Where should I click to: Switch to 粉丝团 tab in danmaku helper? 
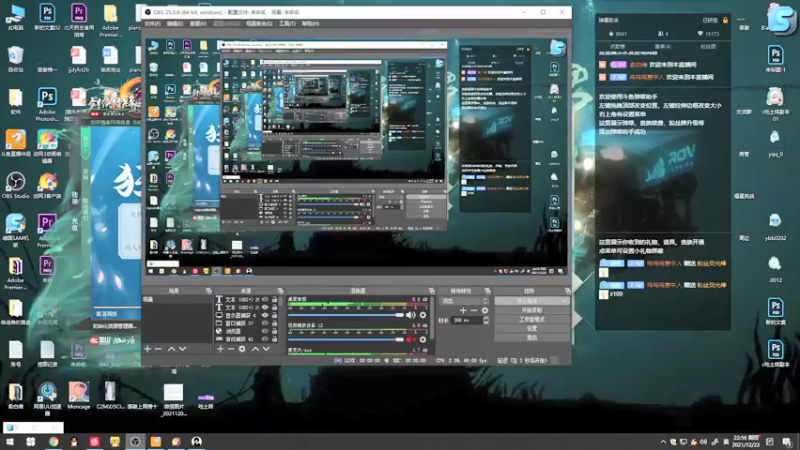pyautogui.click(x=708, y=46)
